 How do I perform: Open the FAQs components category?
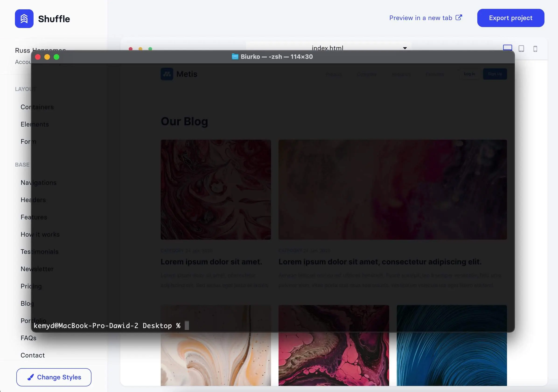click(28, 338)
